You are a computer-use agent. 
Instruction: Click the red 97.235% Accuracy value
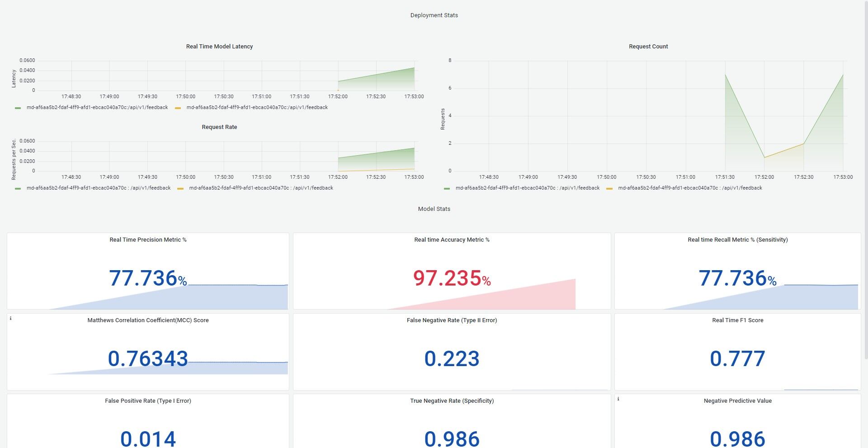452,278
